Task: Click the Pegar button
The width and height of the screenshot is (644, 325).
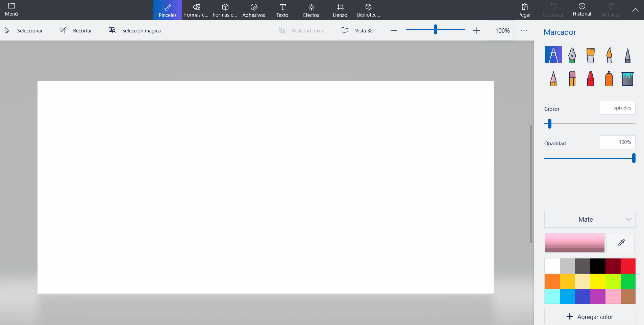Action: pyautogui.click(x=525, y=10)
